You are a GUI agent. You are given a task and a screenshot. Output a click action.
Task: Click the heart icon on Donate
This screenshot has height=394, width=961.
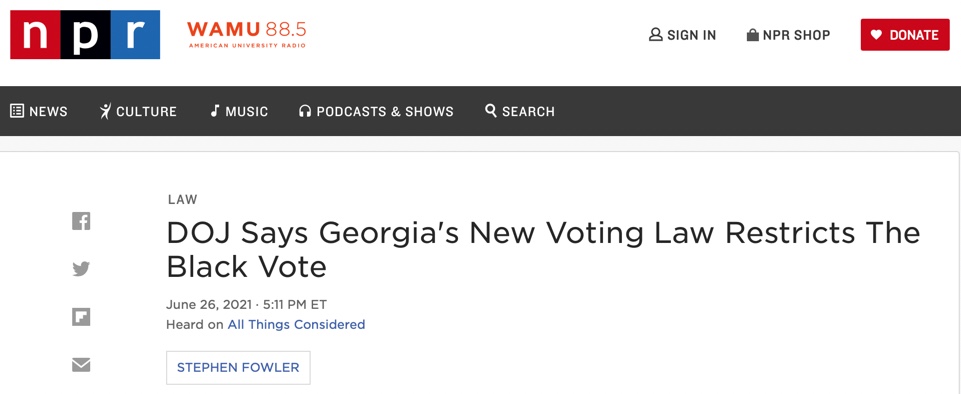click(x=876, y=35)
